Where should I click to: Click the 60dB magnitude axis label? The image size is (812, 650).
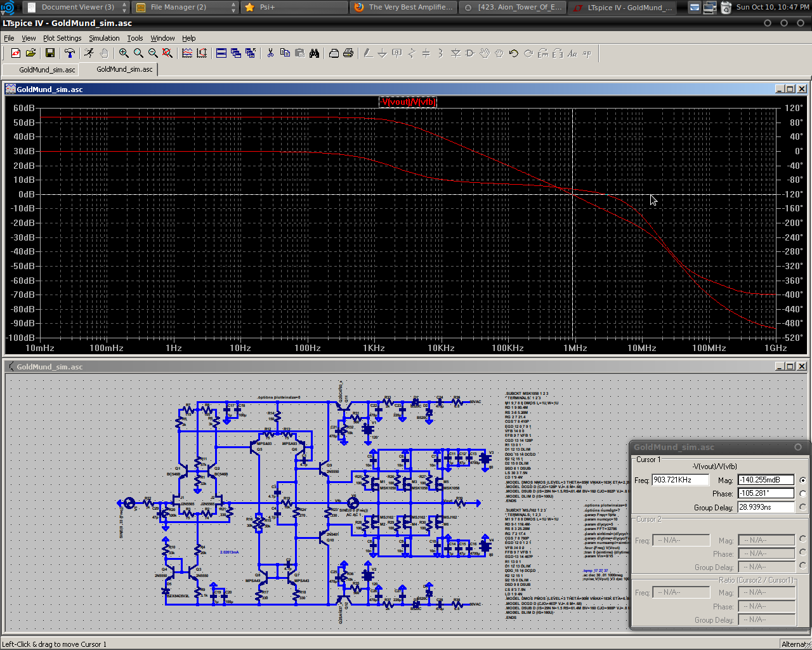[x=24, y=108]
